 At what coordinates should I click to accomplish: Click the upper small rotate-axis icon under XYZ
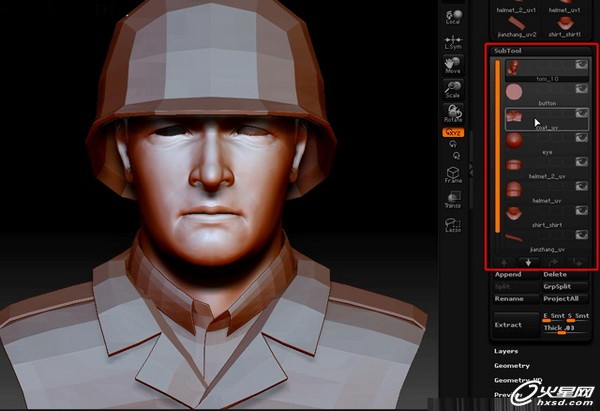[453, 144]
